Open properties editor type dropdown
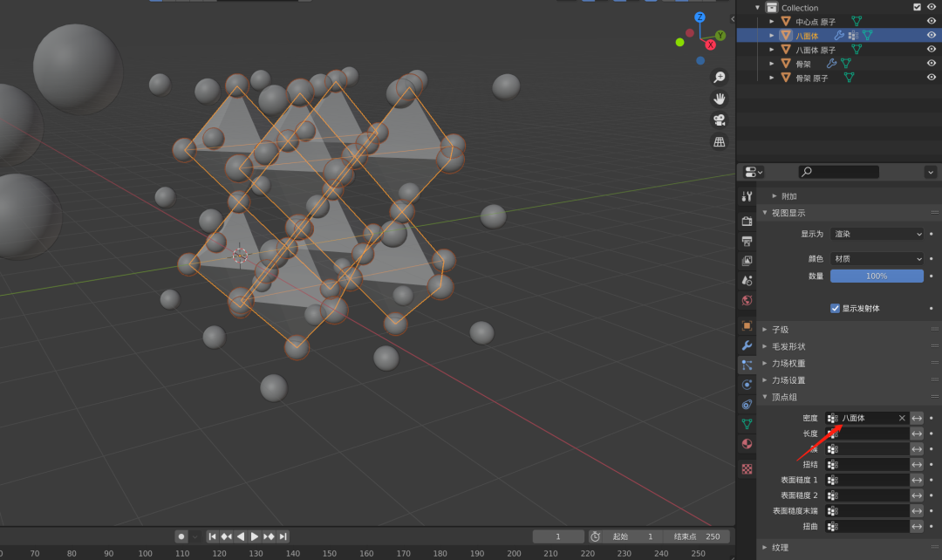 coord(754,173)
